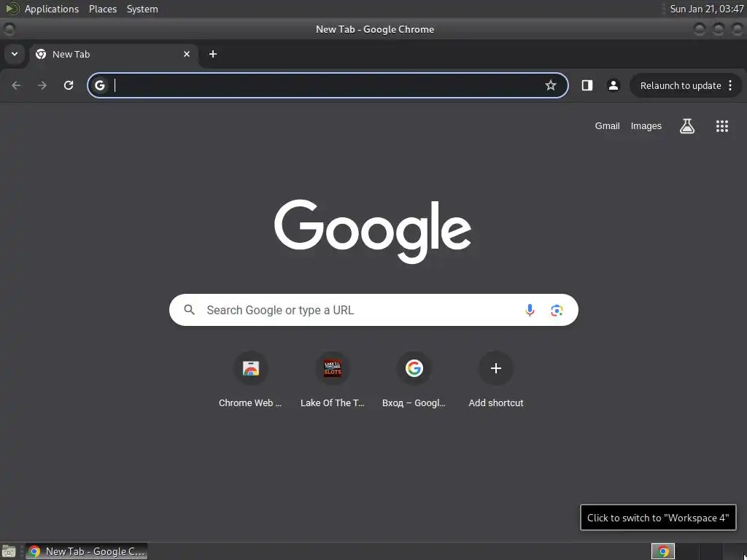Click the system menu logo icon
The image size is (747, 560).
(12, 9)
